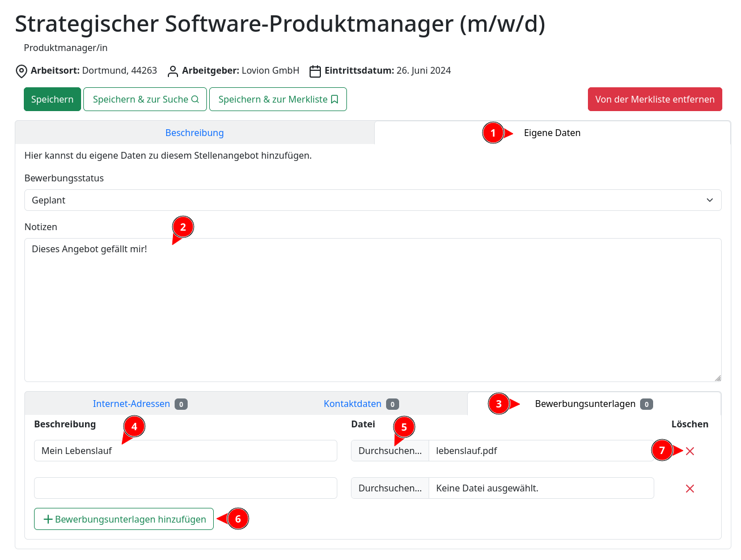Image resolution: width=741 pixels, height=560 pixels.
Task: Click Speichern & zur Merkliste button
Action: click(278, 99)
